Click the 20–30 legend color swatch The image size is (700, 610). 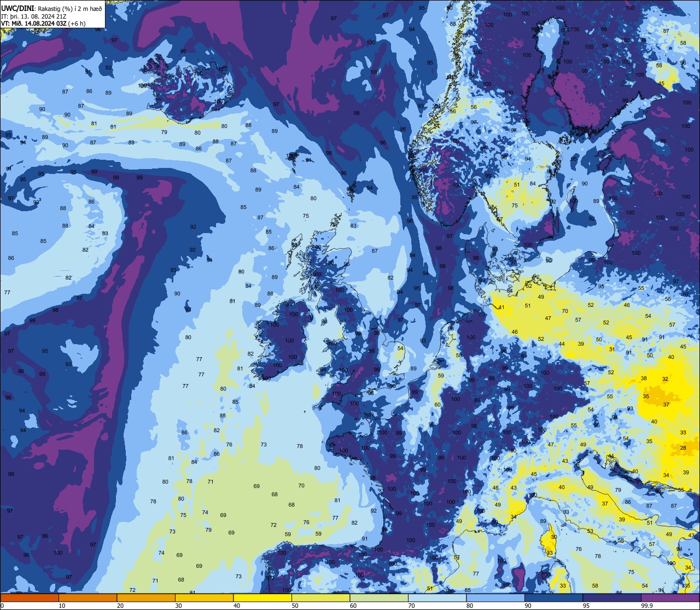tap(146, 597)
